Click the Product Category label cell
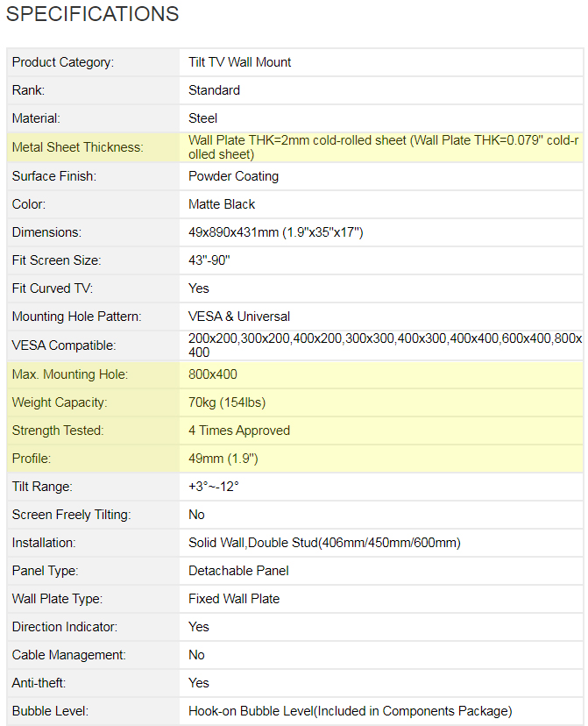Screen dimensions: 588x726 tap(63, 62)
